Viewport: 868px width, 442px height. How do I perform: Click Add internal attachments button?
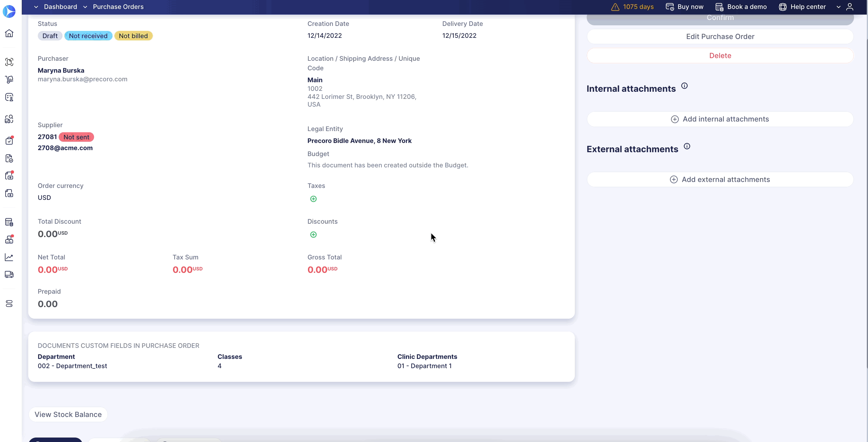pos(720,119)
